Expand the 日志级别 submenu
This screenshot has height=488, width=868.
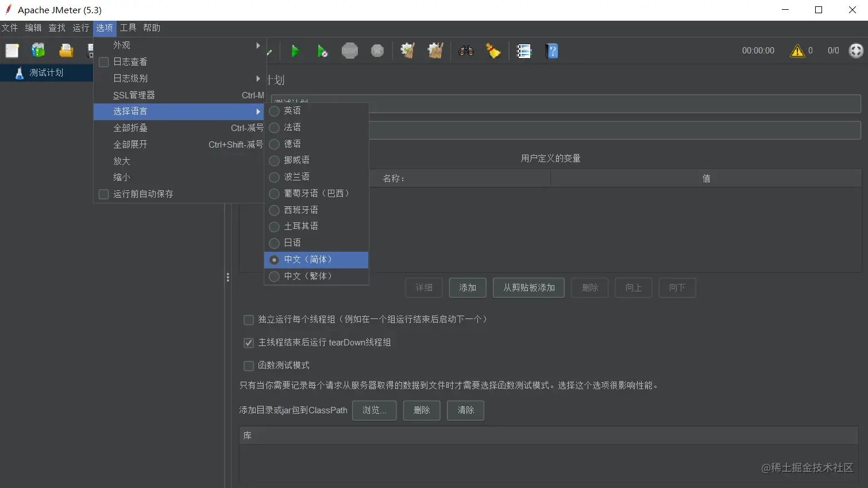pyautogui.click(x=179, y=78)
